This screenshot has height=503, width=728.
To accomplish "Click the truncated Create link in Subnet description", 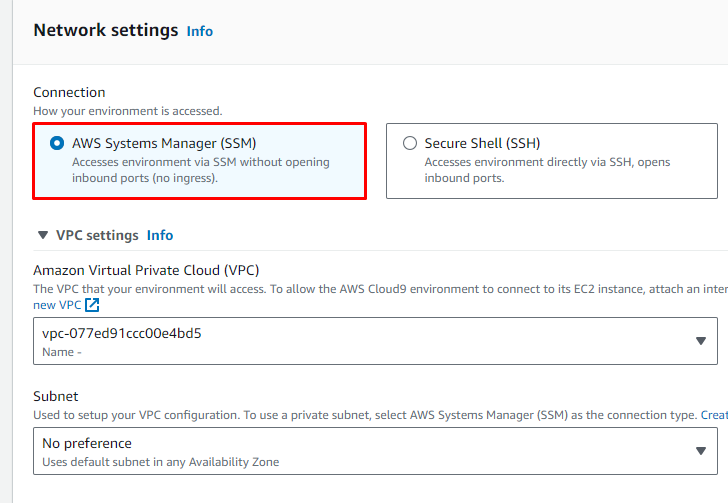I will [x=713, y=414].
